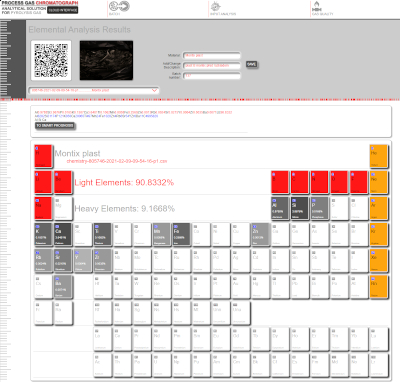Focus the Batch number input field

coord(212,76)
